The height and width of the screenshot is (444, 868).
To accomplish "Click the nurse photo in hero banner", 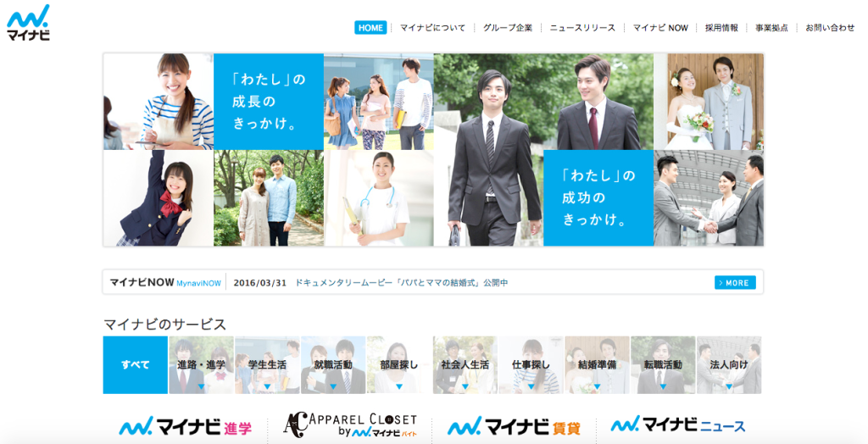I will (x=378, y=199).
